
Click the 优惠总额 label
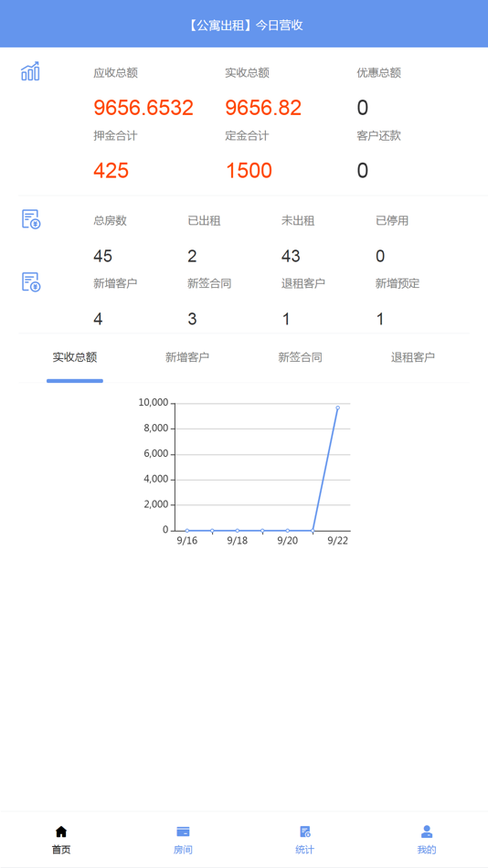pyautogui.click(x=379, y=73)
